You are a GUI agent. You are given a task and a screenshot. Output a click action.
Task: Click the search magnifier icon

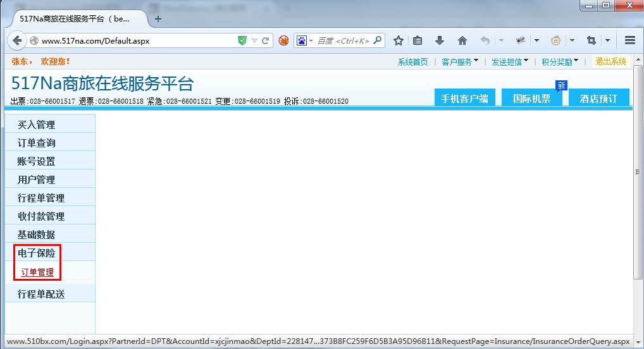378,40
